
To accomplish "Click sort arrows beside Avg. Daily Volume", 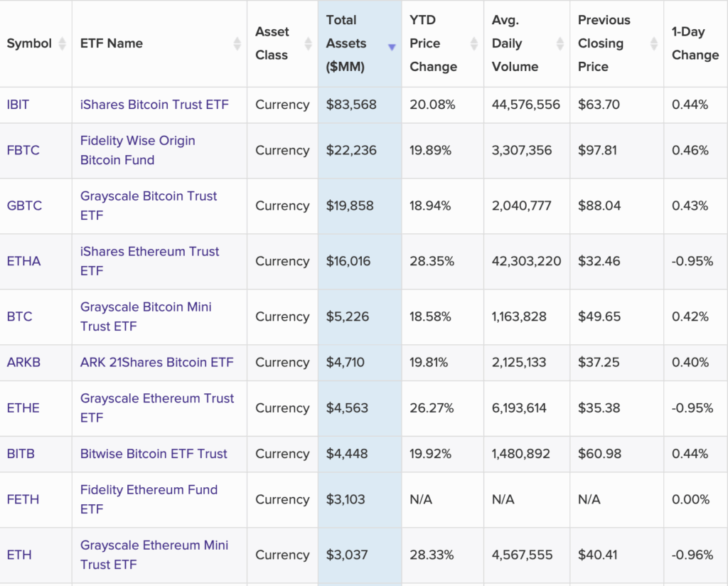I will tap(560, 44).
